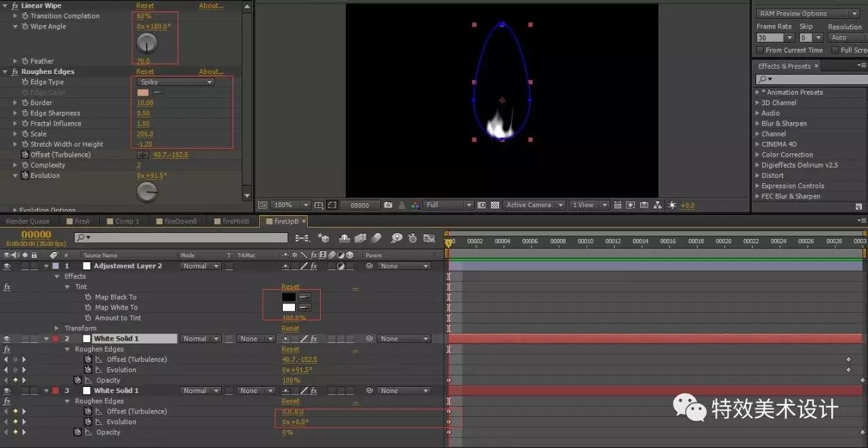Open the blending Mode dropdown for White Solid 1
This screenshot has height=448, width=868.
coord(199,338)
